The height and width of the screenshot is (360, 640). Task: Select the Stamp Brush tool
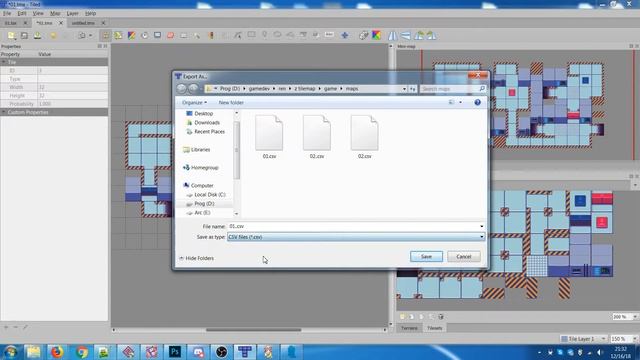coord(106,36)
